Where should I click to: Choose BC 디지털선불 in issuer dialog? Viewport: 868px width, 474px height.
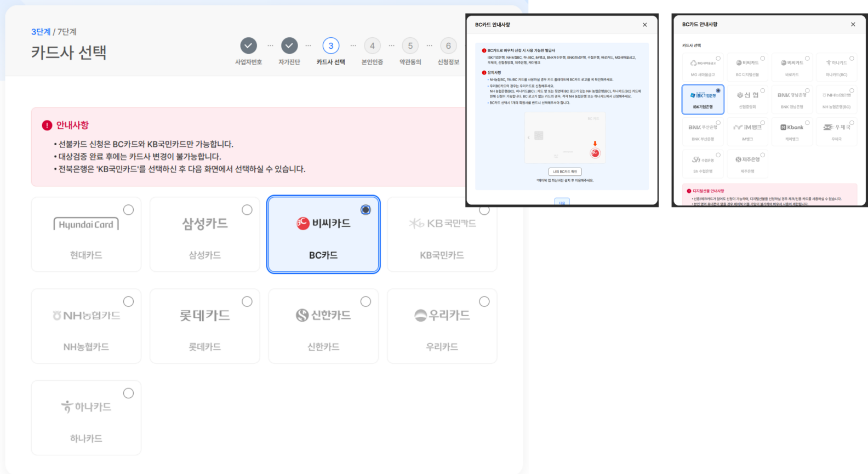point(747,67)
